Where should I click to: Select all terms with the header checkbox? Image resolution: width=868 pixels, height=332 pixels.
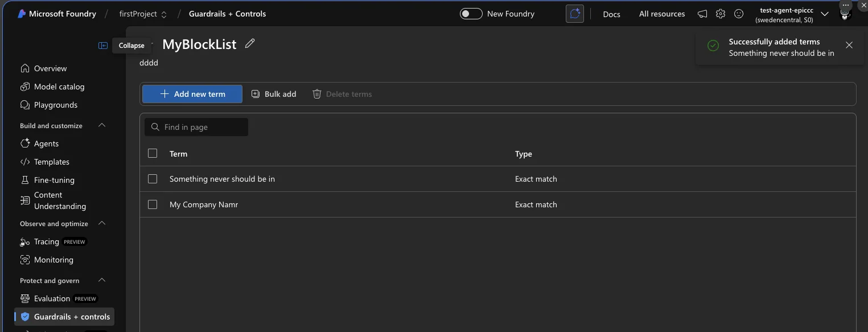pyautogui.click(x=153, y=153)
